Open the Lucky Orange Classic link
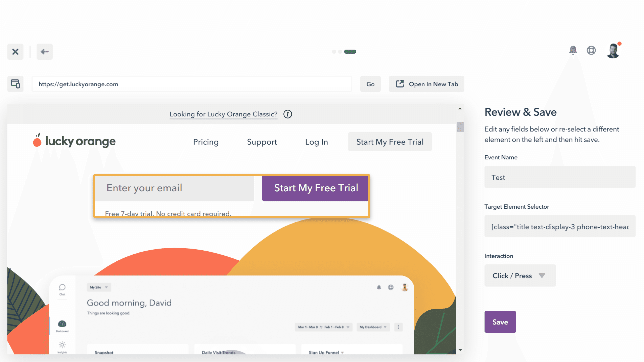 click(x=224, y=114)
